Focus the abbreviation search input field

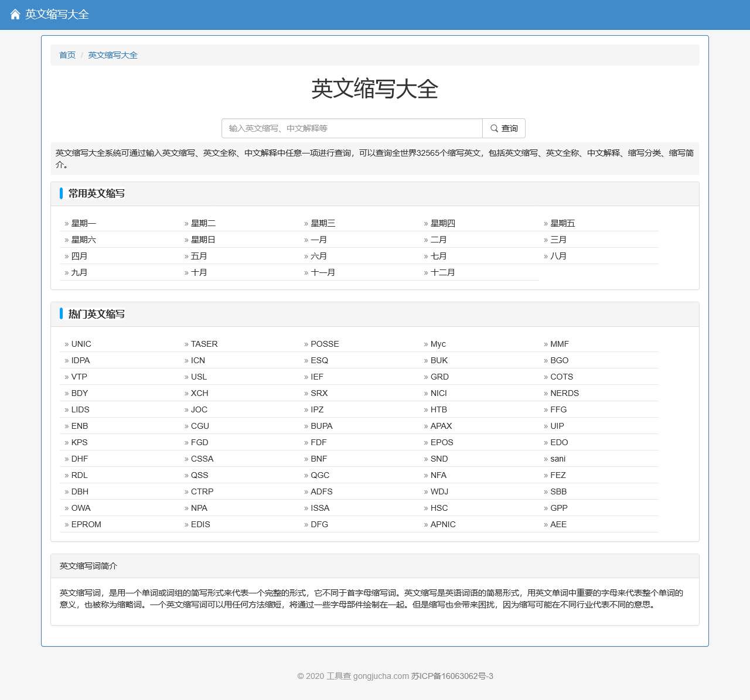pyautogui.click(x=352, y=128)
